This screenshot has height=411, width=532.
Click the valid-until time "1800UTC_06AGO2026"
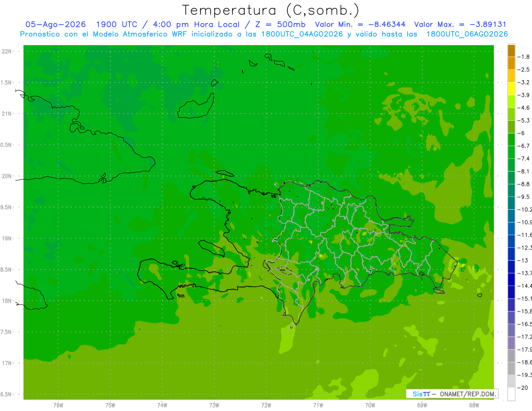(467, 34)
